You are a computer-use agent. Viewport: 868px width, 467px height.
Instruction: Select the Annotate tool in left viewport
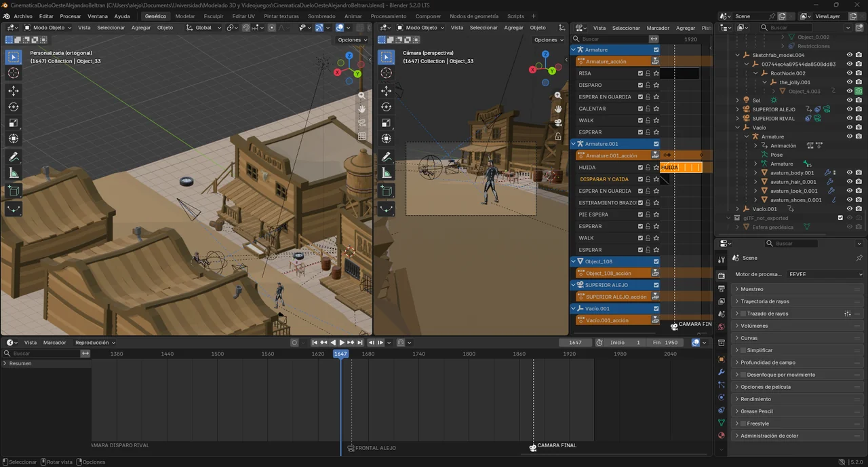[x=14, y=157]
